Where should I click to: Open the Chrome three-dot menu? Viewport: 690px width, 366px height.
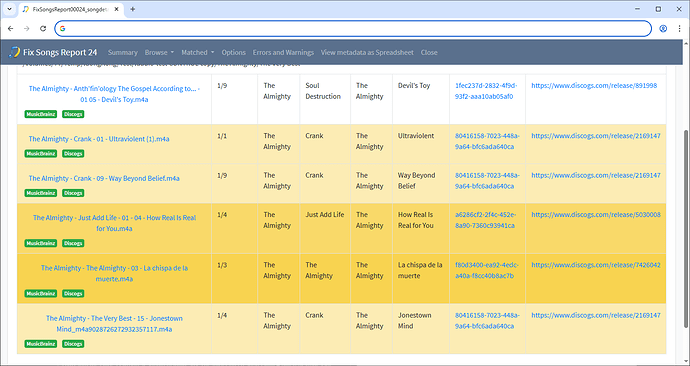(x=679, y=29)
